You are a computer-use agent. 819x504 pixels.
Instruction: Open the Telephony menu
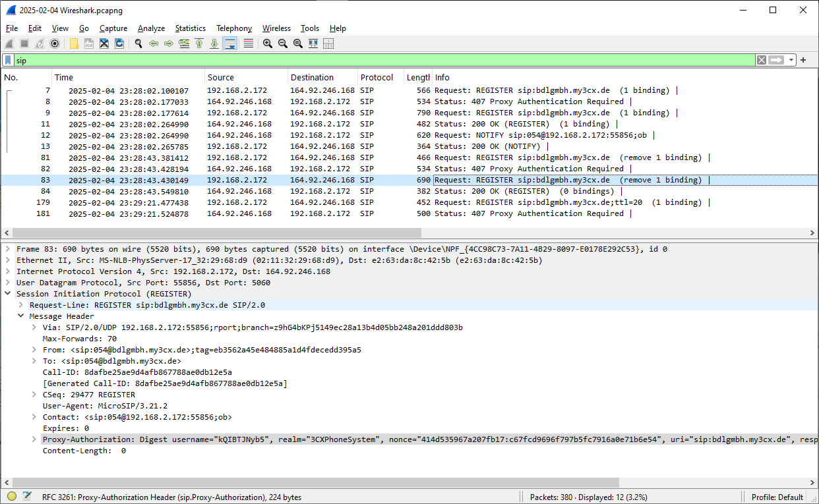pos(234,28)
